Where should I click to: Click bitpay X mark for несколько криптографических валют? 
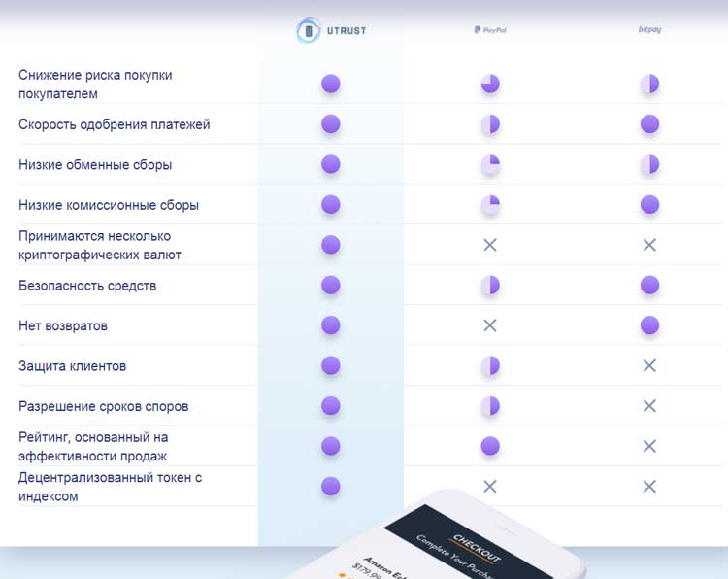coord(649,245)
